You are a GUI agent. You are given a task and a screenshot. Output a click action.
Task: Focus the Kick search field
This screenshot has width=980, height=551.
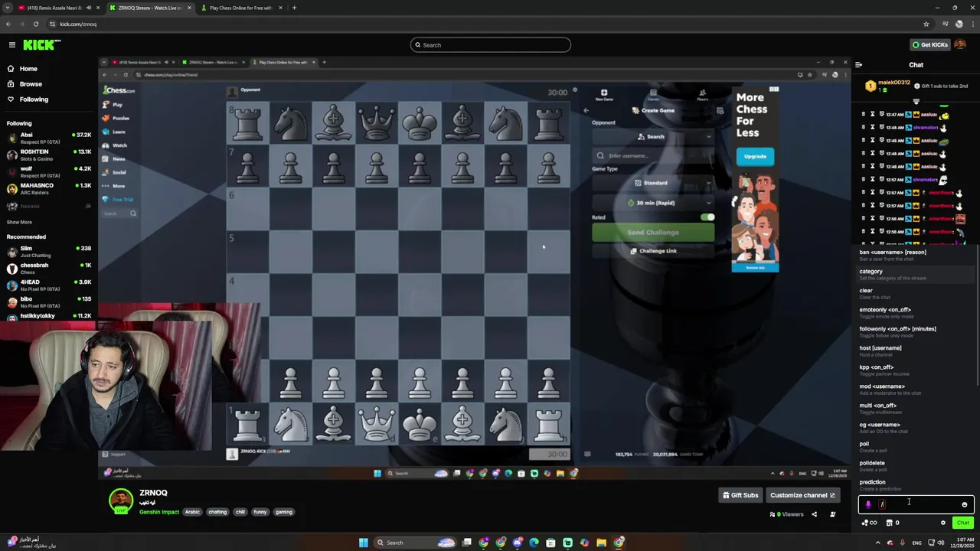(x=490, y=45)
